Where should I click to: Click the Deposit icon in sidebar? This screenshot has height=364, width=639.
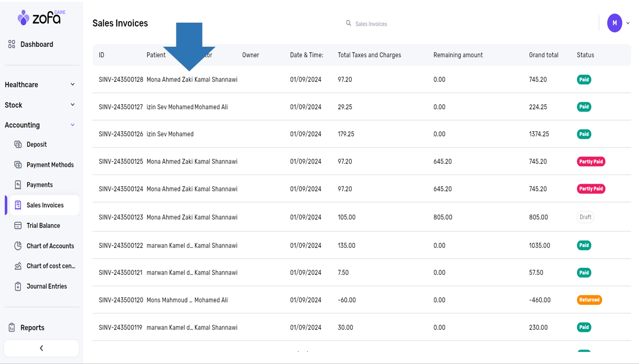(18, 144)
